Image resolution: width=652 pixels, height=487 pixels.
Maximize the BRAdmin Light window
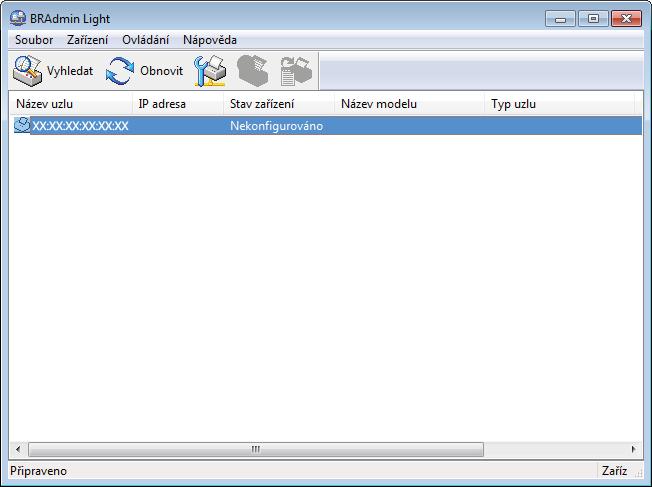(x=593, y=19)
